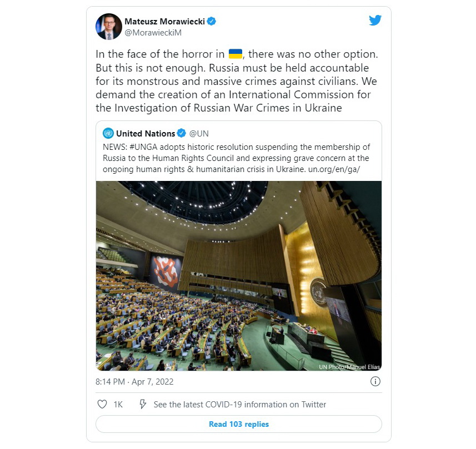Open Mateusz Morawiecki's profile picture

tap(109, 27)
